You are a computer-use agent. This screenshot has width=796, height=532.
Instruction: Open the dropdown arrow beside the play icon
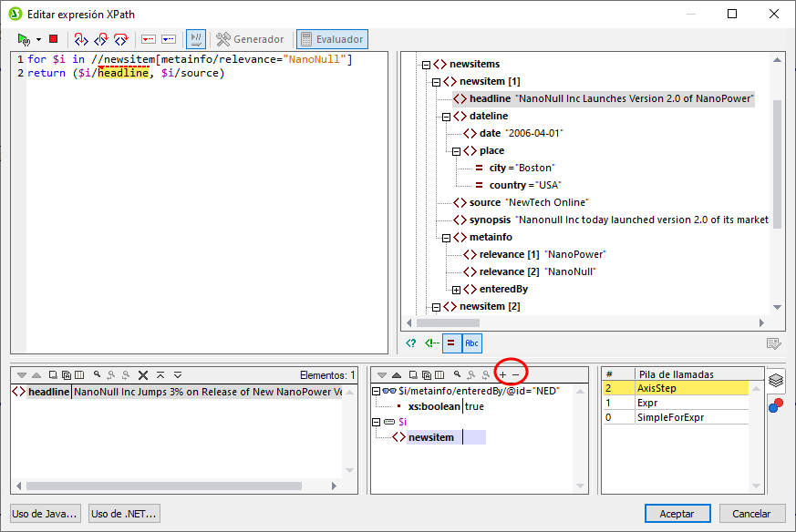[38, 39]
